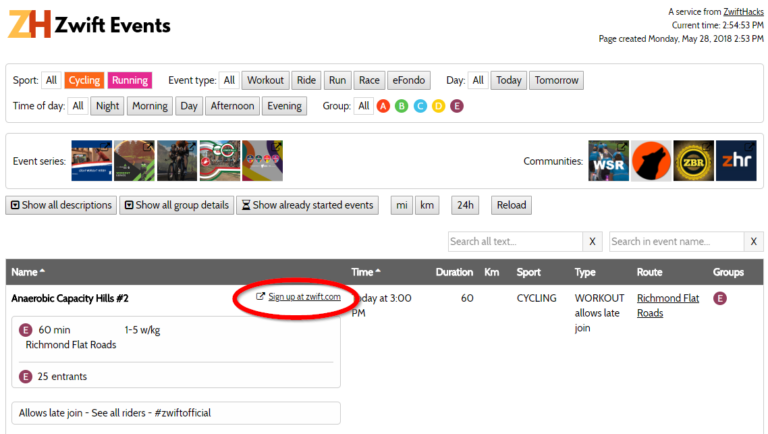This screenshot has width=768, height=434.
Task: Clear the Search all text field
Action: point(592,241)
